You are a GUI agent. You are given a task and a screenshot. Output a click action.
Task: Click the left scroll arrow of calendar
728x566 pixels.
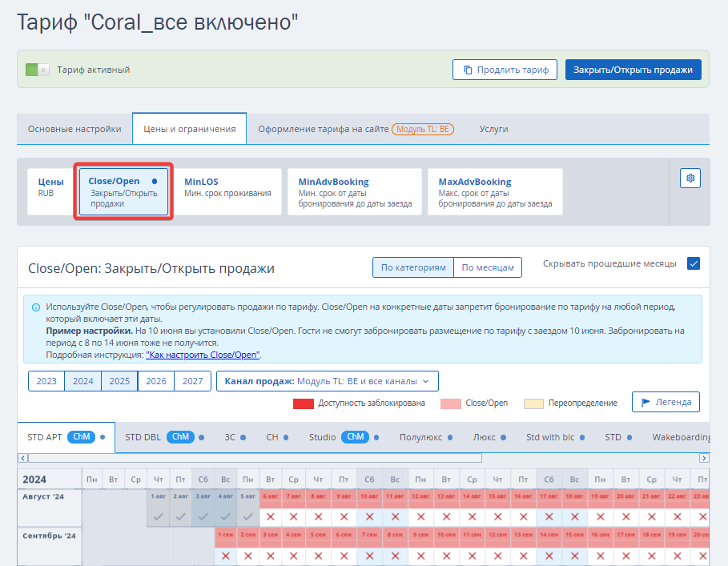[22, 459]
